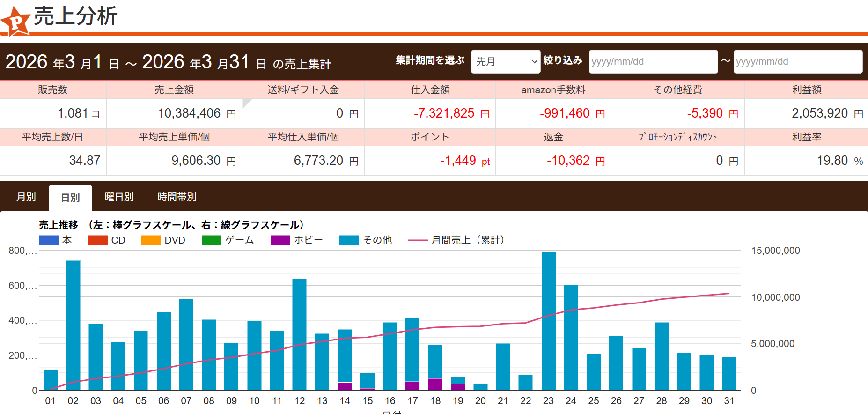The image size is (868, 414).
Task: Toggle the 本 legend blue swatch
Action: (49, 240)
